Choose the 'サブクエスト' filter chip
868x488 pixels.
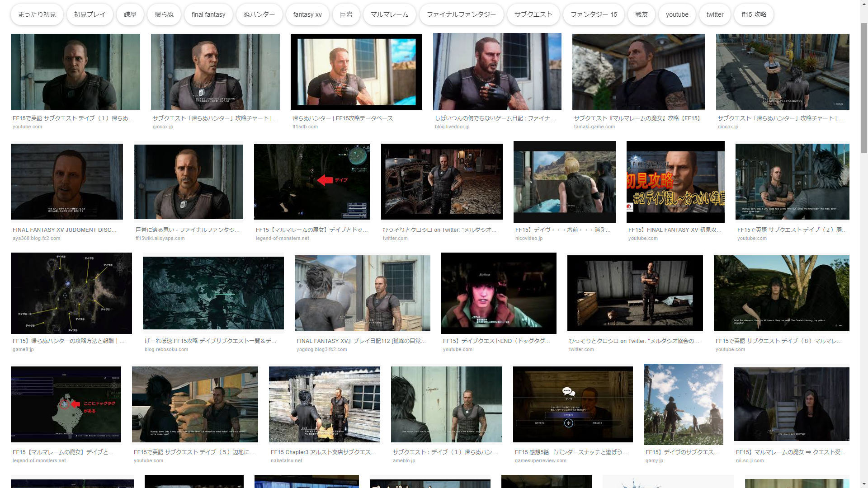tap(533, 14)
